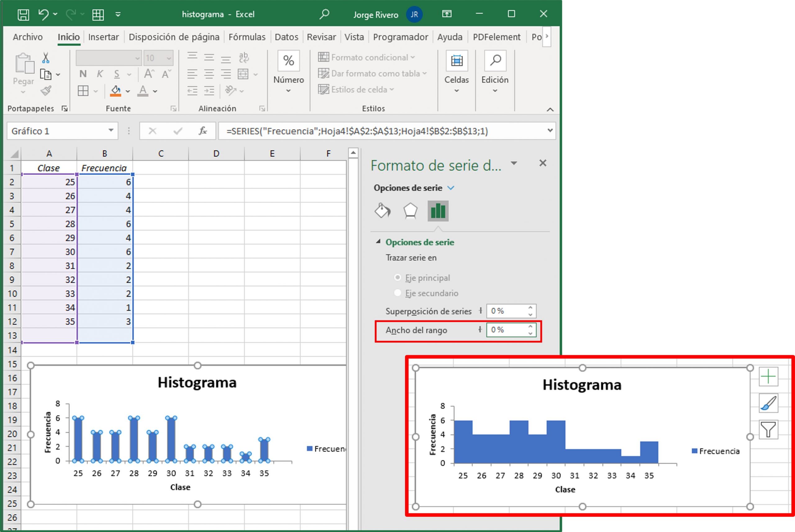
Task: Open the font size dropdown
Action: point(169,58)
